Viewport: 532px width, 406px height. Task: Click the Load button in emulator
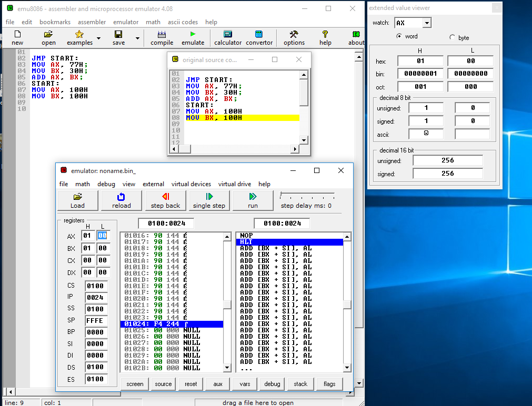pos(77,200)
